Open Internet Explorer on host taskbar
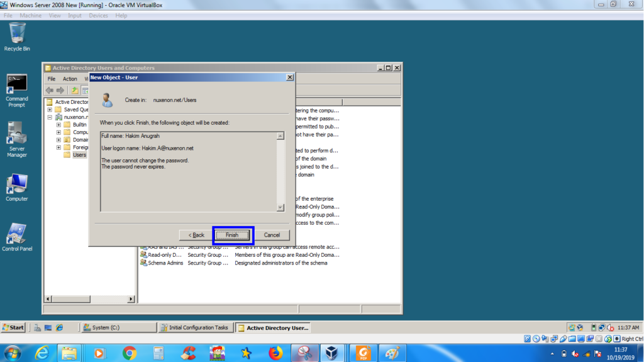The height and width of the screenshot is (362, 644). (42, 353)
